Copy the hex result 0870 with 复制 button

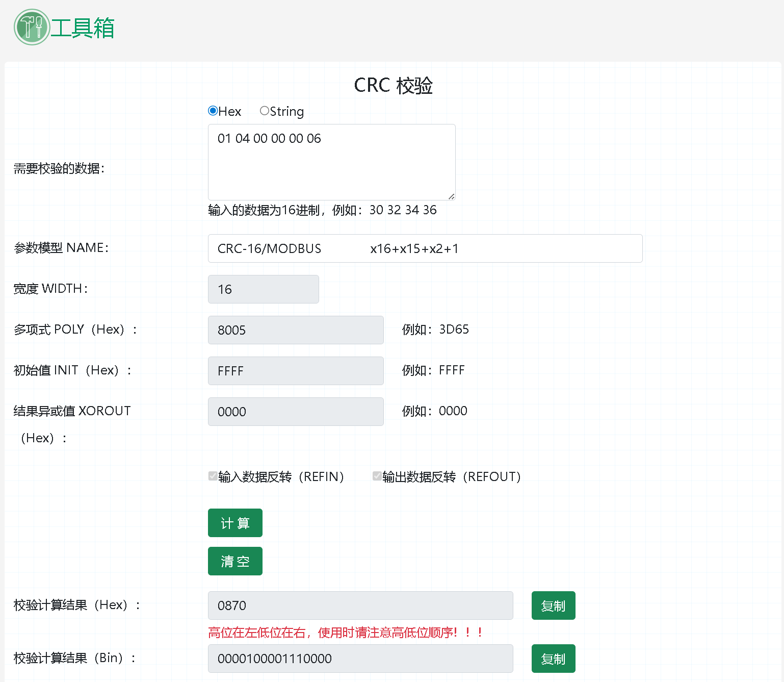pos(553,605)
